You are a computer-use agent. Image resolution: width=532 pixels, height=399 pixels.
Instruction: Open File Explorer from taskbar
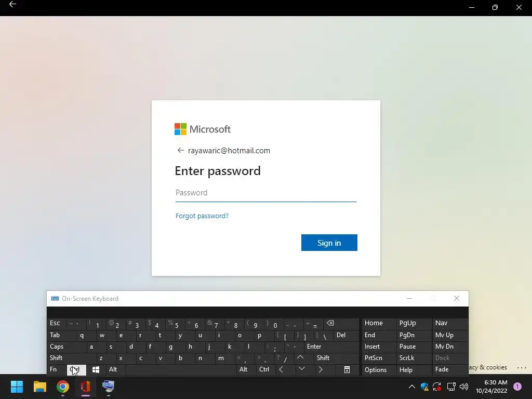tap(39, 387)
